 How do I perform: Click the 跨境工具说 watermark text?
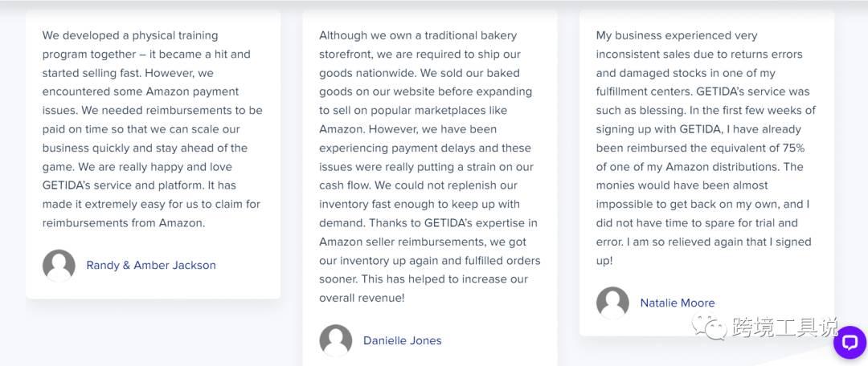coord(785,327)
